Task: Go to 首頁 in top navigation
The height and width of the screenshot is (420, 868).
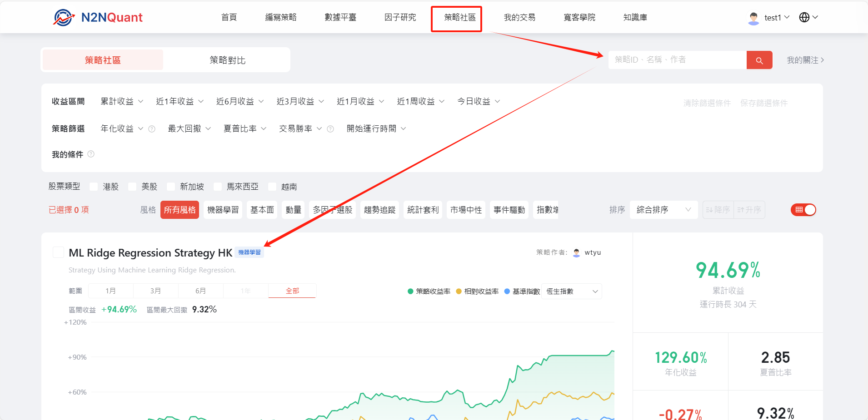Action: click(229, 17)
